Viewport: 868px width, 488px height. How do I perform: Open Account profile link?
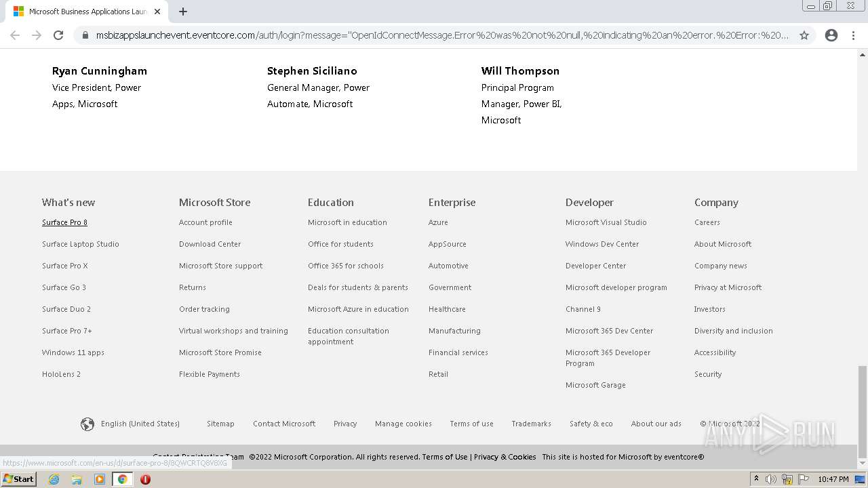[x=205, y=222]
